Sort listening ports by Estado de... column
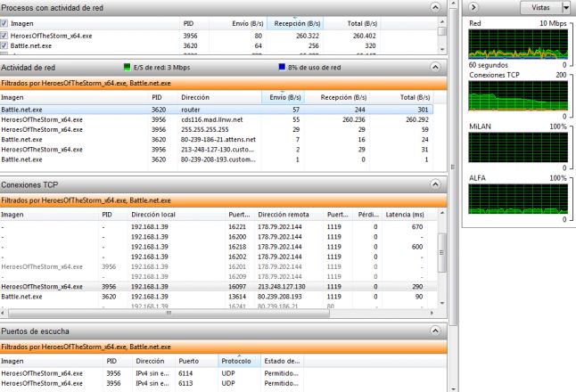The image size is (576, 392). pos(282,361)
